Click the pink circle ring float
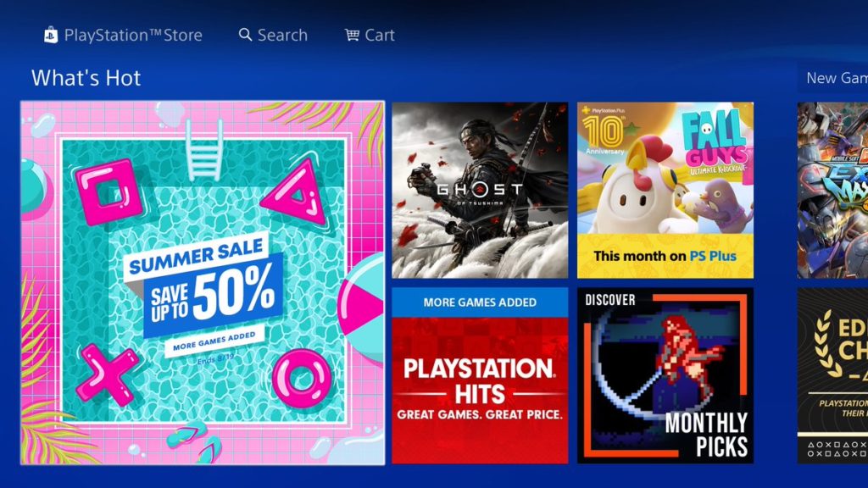The image size is (868, 488). pos(302,379)
